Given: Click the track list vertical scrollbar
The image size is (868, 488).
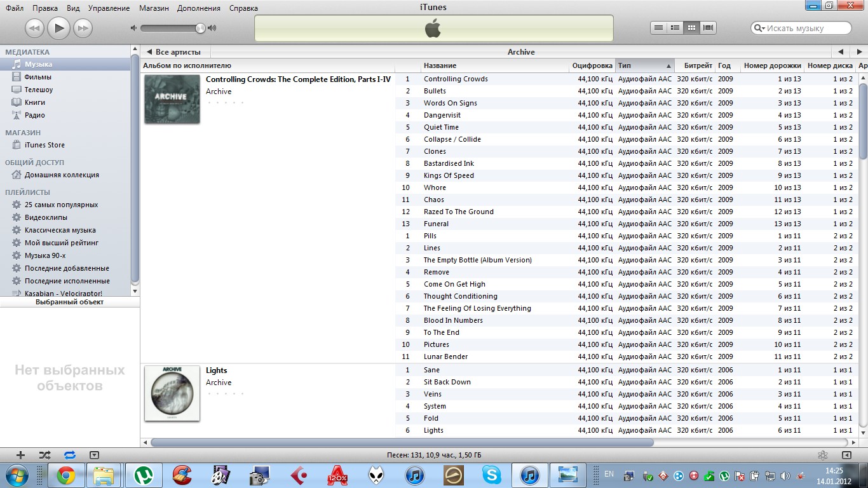Looking at the screenshot, I should tap(863, 121).
